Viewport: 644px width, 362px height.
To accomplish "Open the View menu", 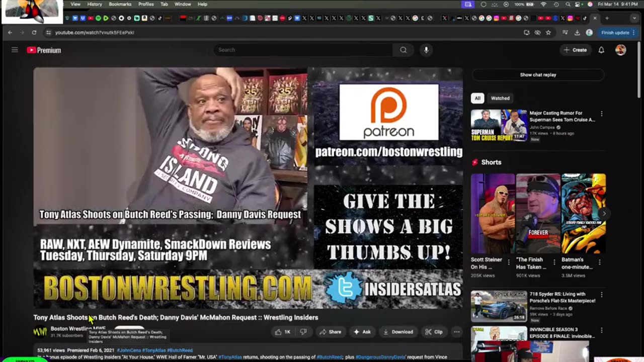I will (x=75, y=4).
